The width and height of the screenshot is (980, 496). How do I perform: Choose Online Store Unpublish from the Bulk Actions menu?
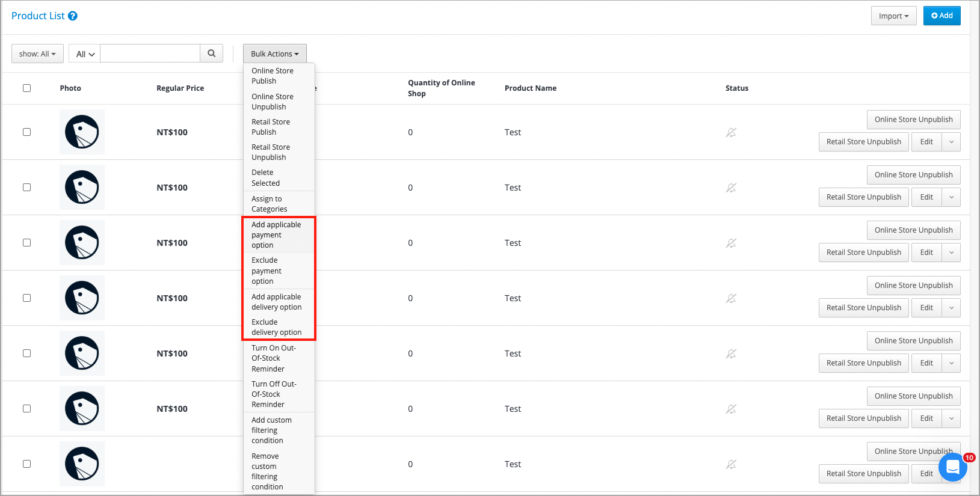(279, 102)
